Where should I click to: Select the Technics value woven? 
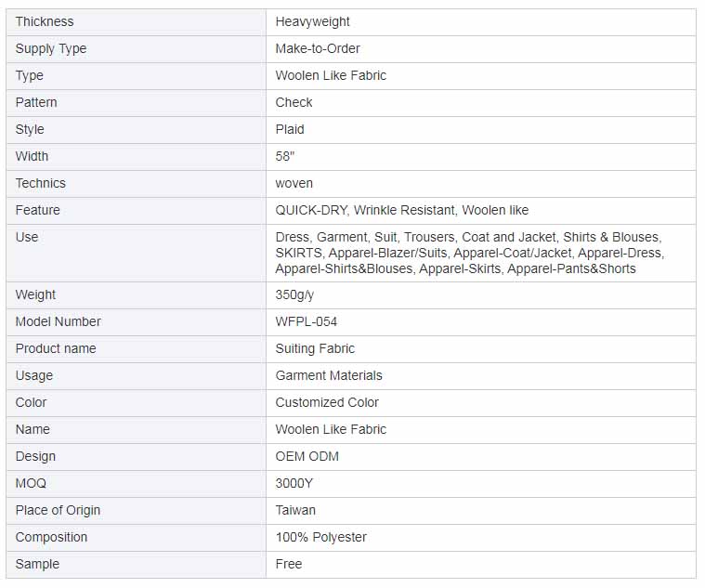point(294,183)
